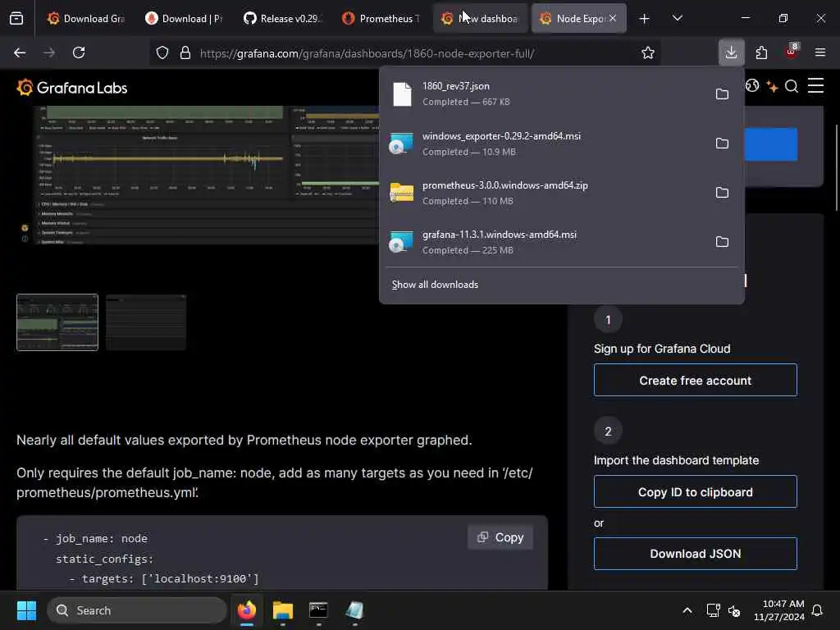The width and height of the screenshot is (840, 630).
Task: Click the site security padlock icon
Action: click(185, 52)
